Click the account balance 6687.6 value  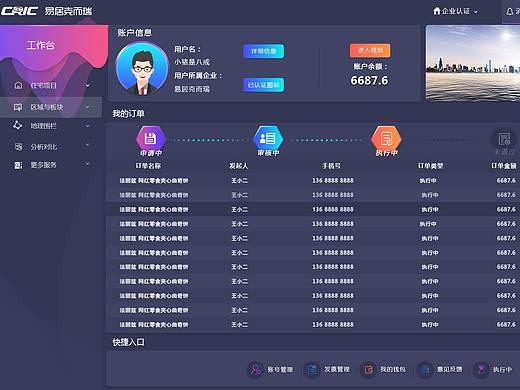[x=369, y=80]
